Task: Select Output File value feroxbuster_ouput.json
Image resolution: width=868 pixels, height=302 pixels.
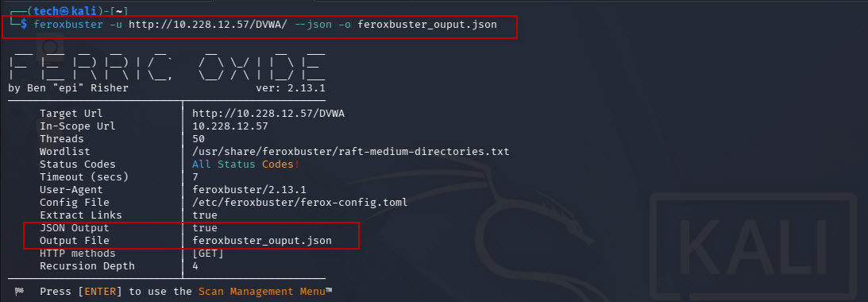Action: coord(262,241)
